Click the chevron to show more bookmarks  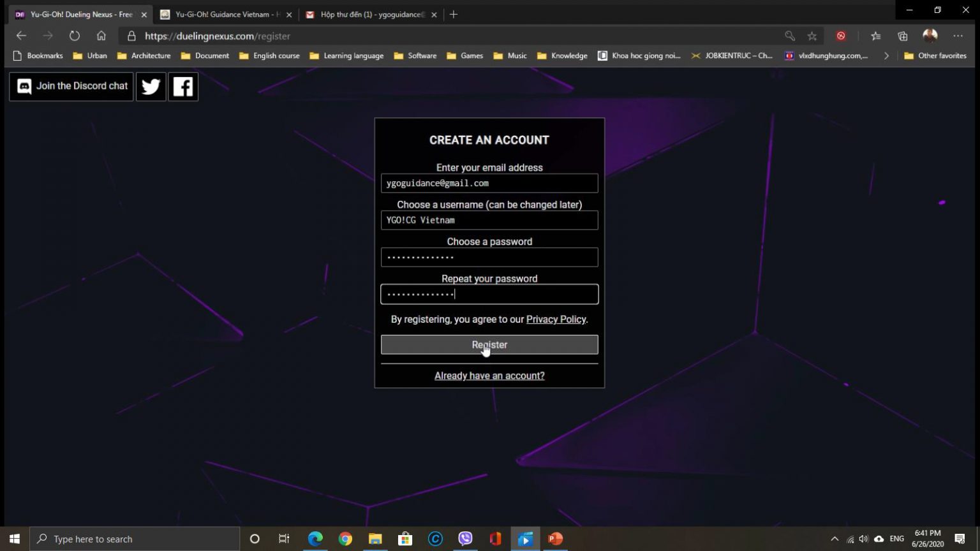(x=886, y=55)
